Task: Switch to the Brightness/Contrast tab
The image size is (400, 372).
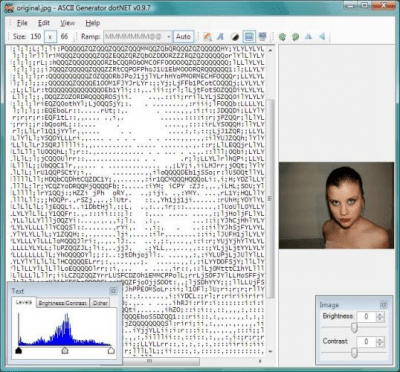Action: pos(62,303)
